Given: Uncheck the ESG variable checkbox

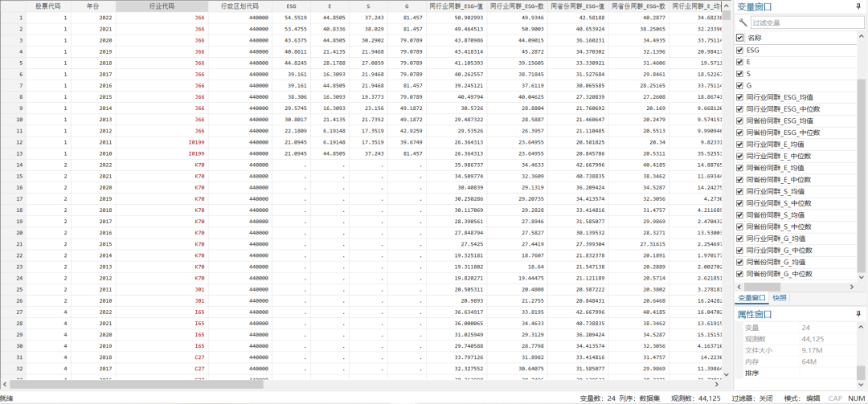Looking at the screenshot, I should tap(740, 51).
